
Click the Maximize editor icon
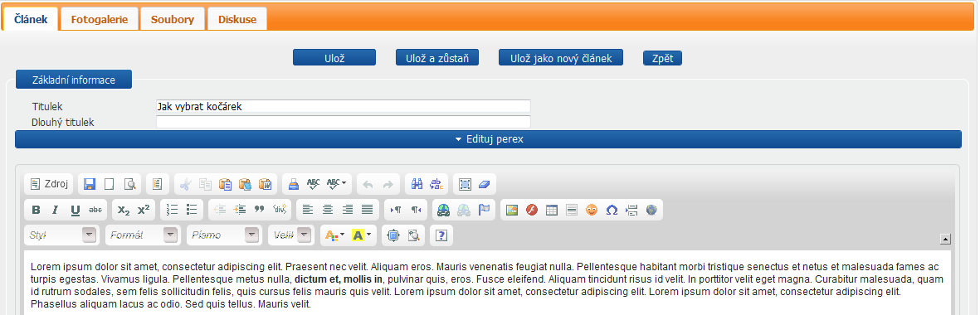coord(393,235)
